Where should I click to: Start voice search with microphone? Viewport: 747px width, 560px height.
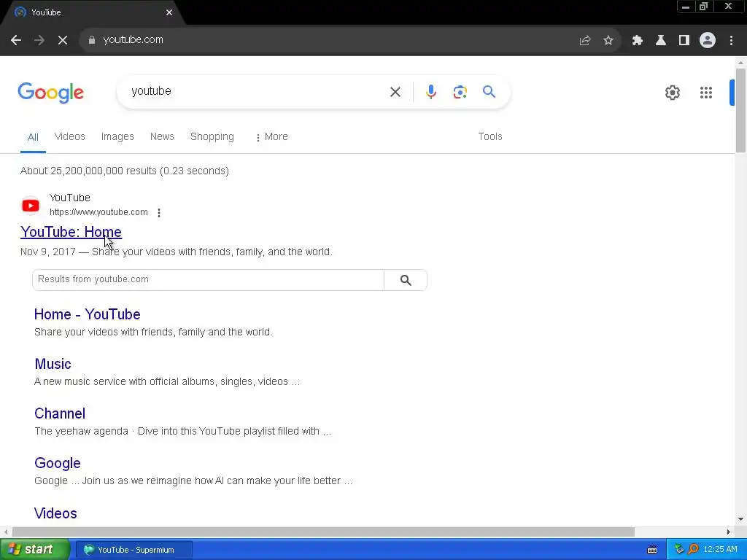[x=431, y=91]
